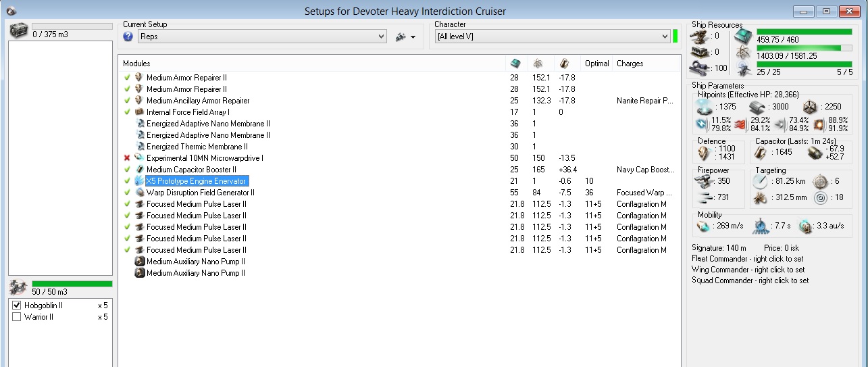Click the Warp Disruption Field Generator II icon
Viewport: 868px width, 367px height.
(140, 193)
